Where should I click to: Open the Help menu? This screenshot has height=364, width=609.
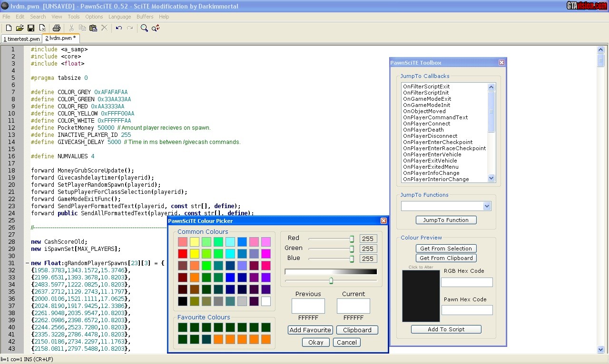coord(164,17)
